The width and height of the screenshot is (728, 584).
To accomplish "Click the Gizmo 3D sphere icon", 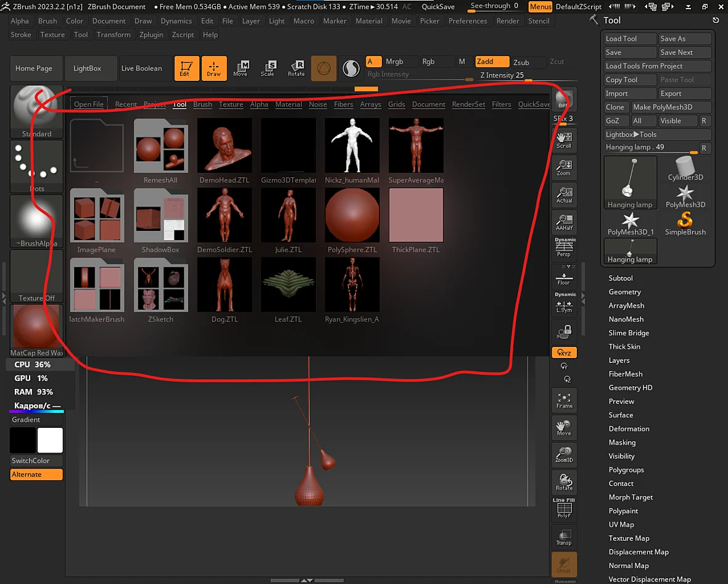I will (x=324, y=69).
